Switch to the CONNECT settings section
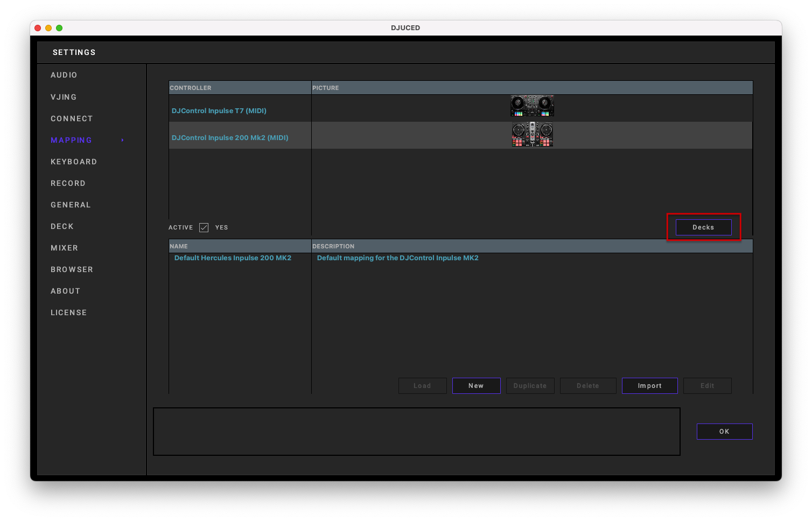 72,119
